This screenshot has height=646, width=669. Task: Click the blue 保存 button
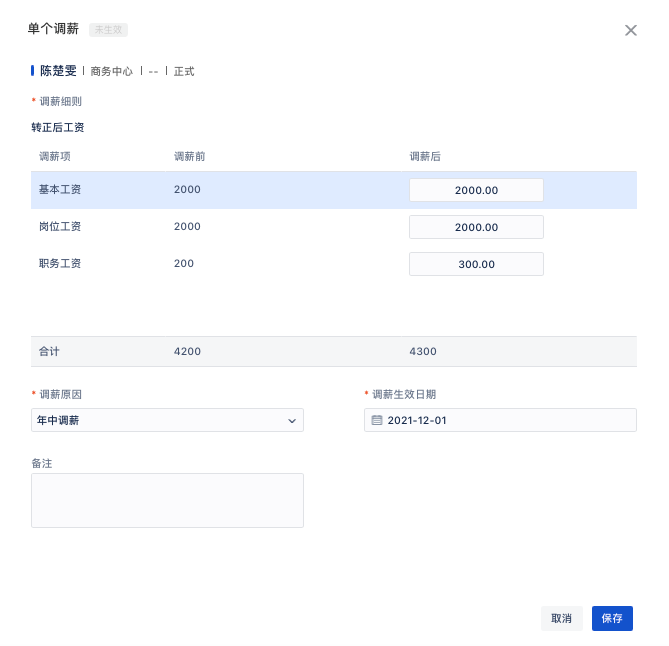point(612,618)
